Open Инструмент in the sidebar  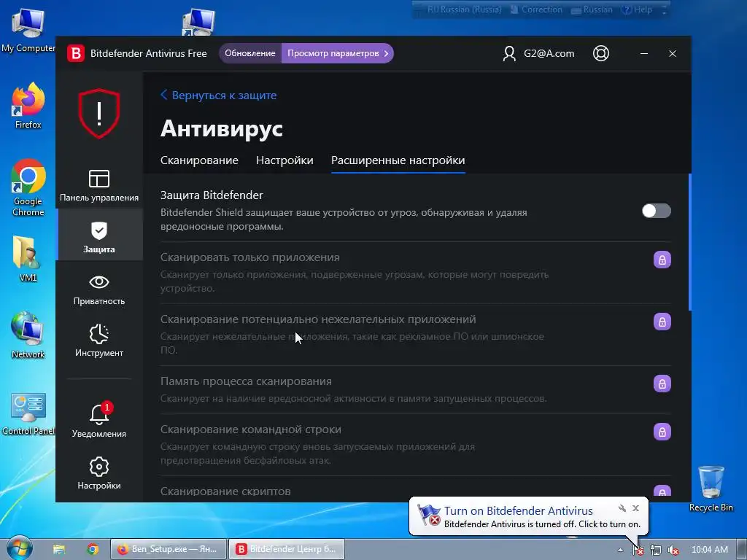99,341
